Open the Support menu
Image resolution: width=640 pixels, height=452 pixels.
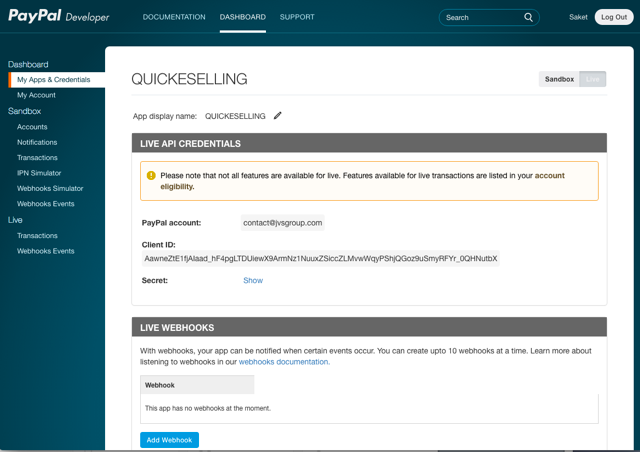[297, 17]
